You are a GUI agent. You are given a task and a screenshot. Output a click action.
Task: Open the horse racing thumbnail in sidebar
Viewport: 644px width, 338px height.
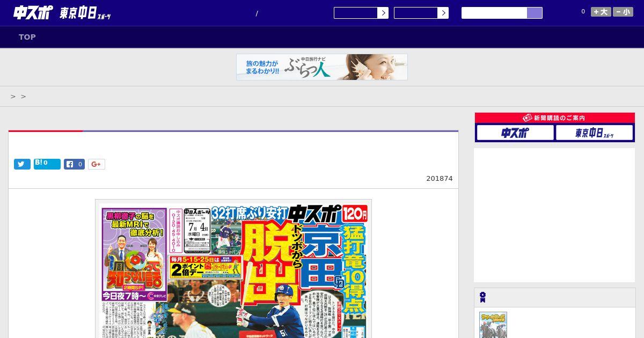[493, 325]
